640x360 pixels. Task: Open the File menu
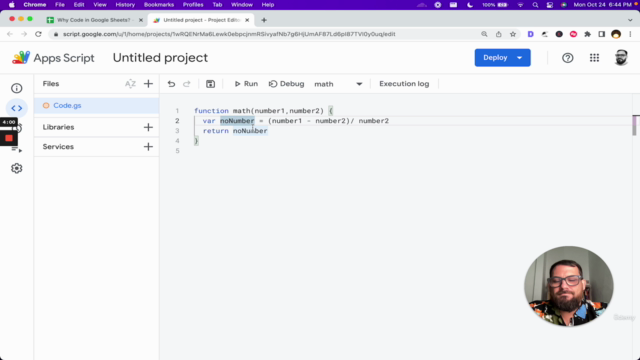point(60,5)
